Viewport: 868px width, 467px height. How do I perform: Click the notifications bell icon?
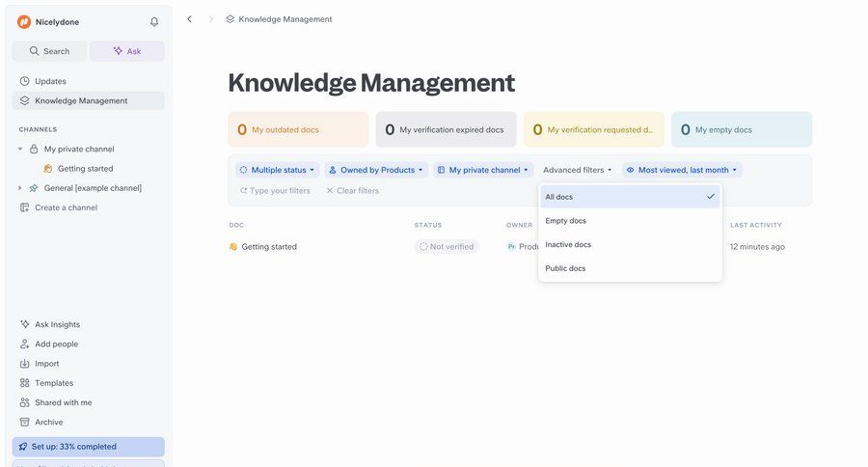coord(154,22)
